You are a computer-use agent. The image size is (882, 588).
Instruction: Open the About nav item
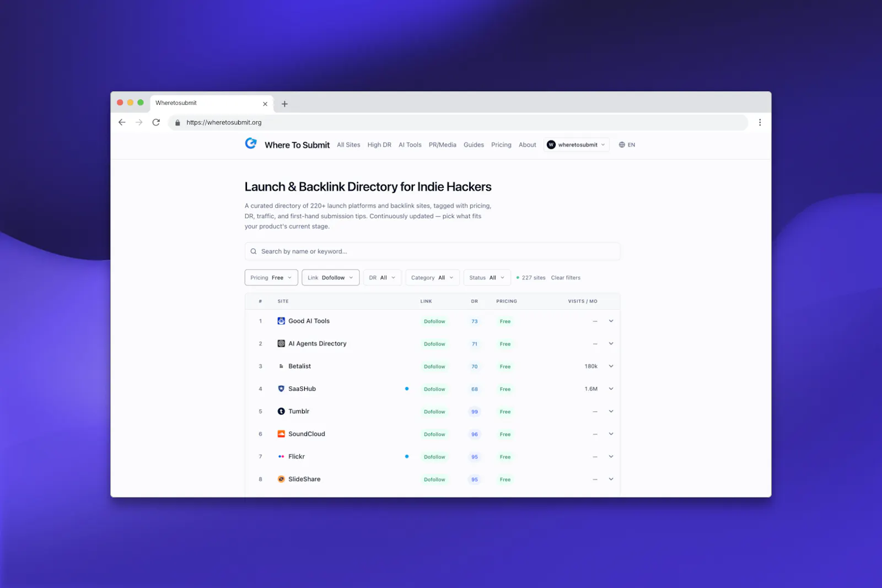pyautogui.click(x=528, y=145)
